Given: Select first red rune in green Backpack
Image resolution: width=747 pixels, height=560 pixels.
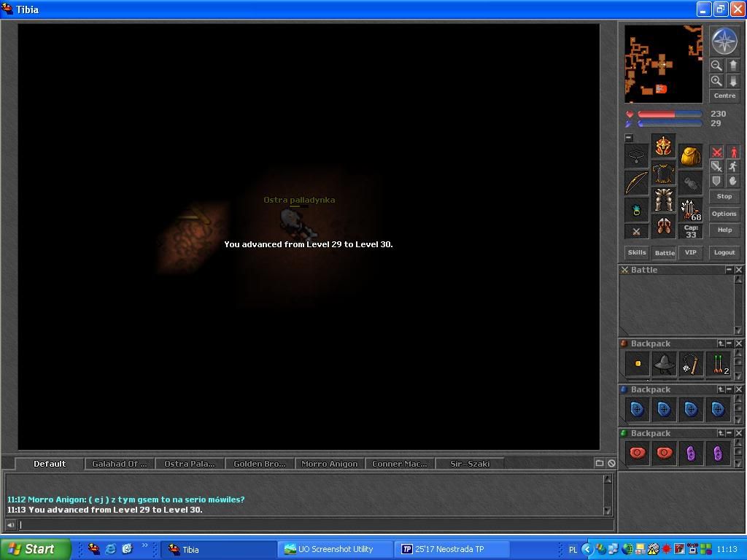Looking at the screenshot, I should pos(638,453).
